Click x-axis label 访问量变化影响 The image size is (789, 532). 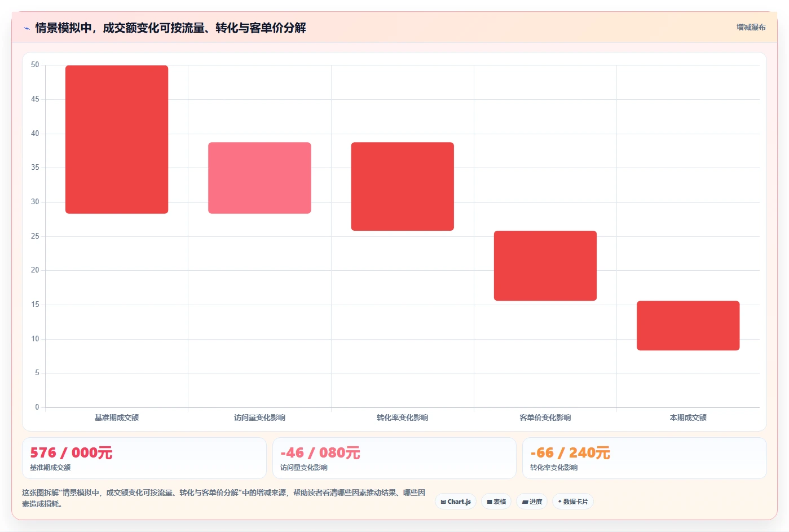click(259, 417)
